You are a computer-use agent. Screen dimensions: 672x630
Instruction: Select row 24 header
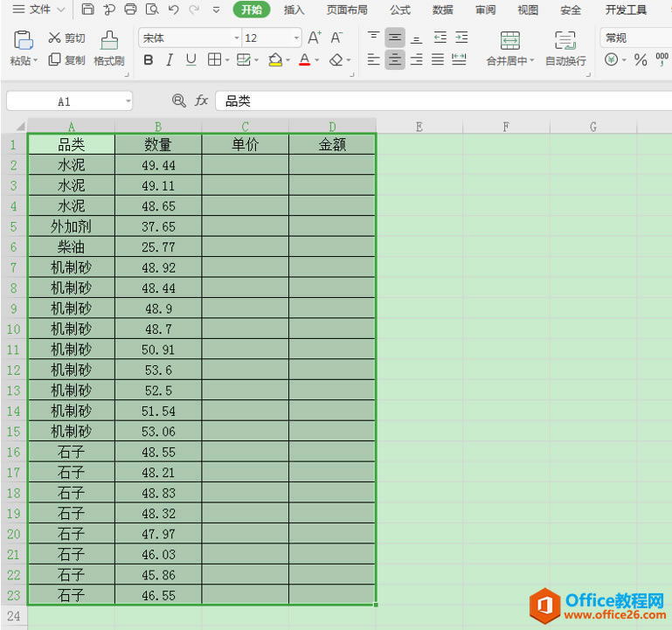[14, 616]
